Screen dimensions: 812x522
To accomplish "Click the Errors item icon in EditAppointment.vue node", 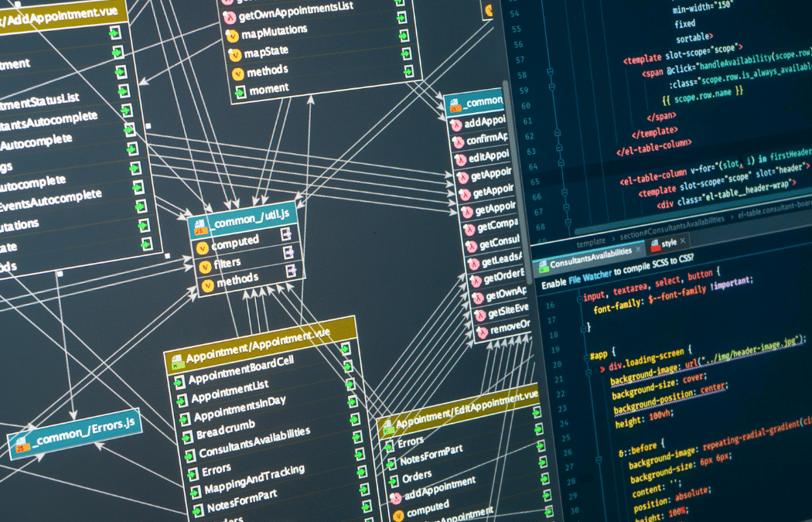I will 389,443.
